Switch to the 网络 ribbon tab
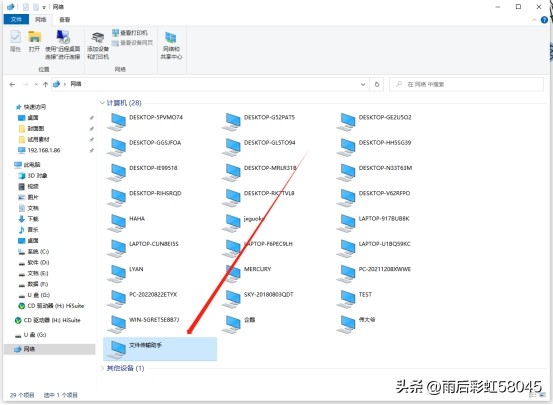Viewport: 553px width, 405px height. coord(41,19)
